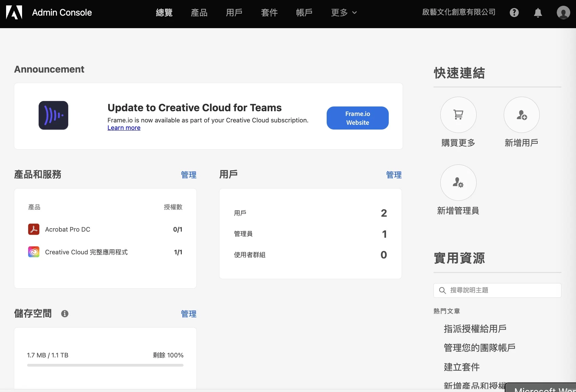Click the 新增用戶 label
The width and height of the screenshot is (576, 392).
(522, 143)
